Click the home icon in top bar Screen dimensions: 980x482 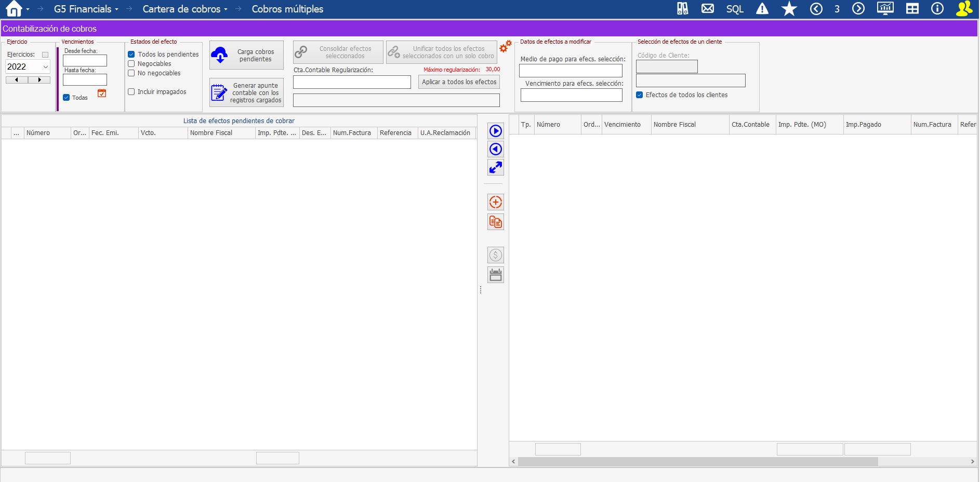click(14, 9)
